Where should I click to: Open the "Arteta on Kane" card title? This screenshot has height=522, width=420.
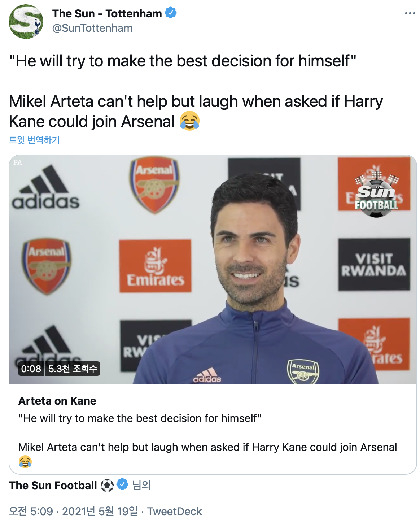click(57, 401)
